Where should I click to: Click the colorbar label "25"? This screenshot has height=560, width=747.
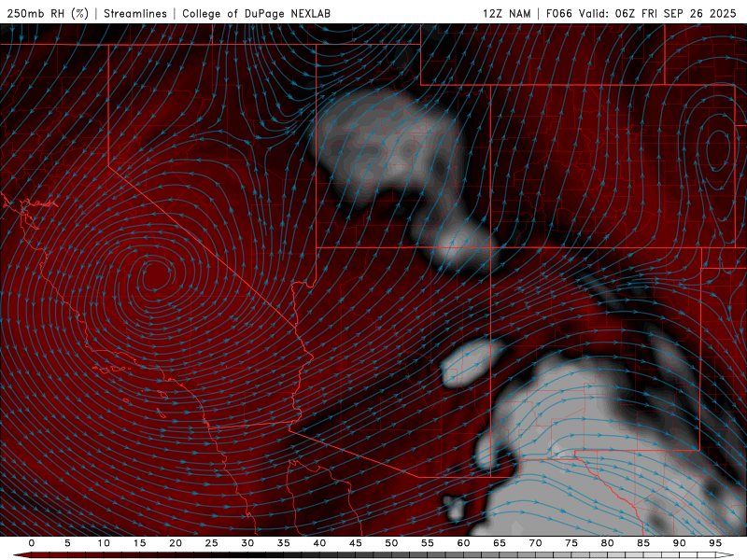[x=212, y=543]
